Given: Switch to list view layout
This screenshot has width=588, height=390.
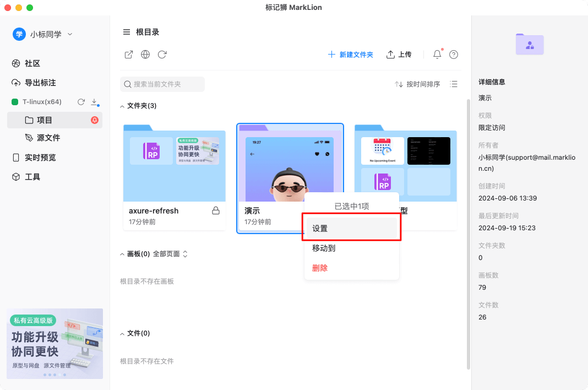Looking at the screenshot, I should tap(453, 84).
